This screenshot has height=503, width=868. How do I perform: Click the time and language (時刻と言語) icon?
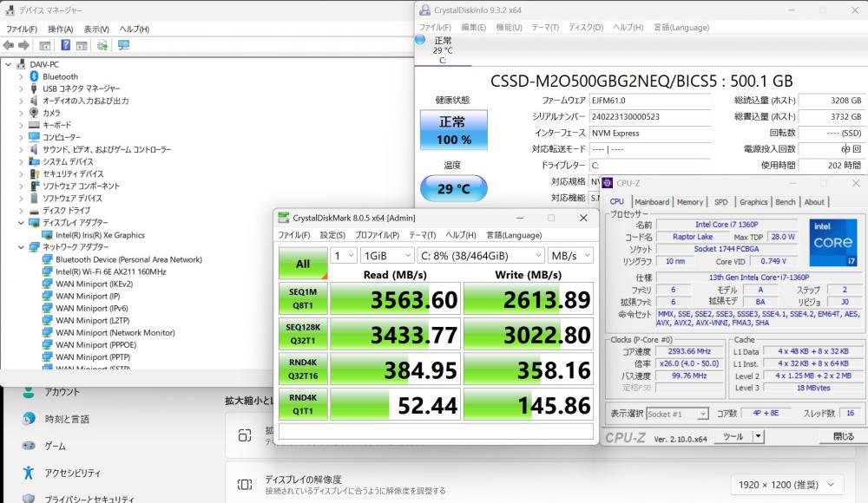tap(29, 419)
